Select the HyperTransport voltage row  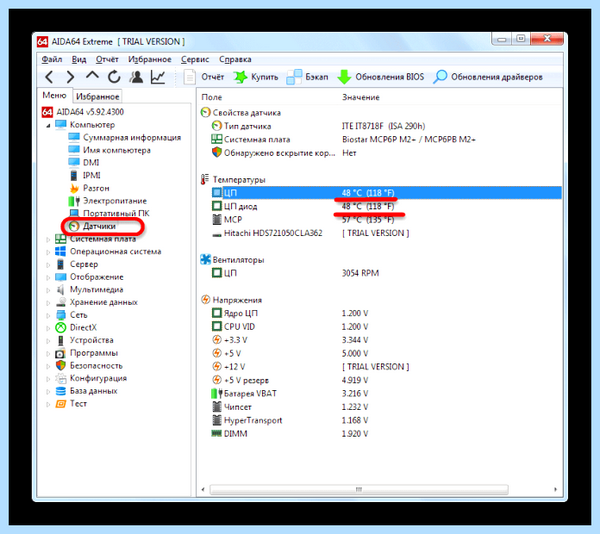coord(381,420)
